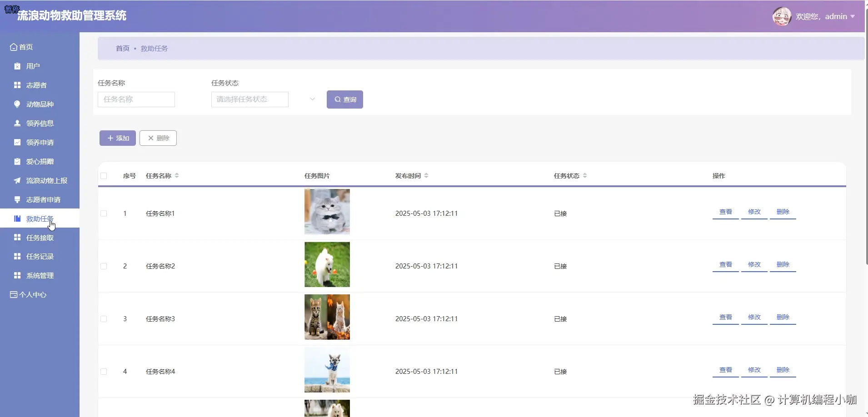The image size is (868, 417).
Task: Click 修改 for 任务名称3
Action: pos(754,318)
